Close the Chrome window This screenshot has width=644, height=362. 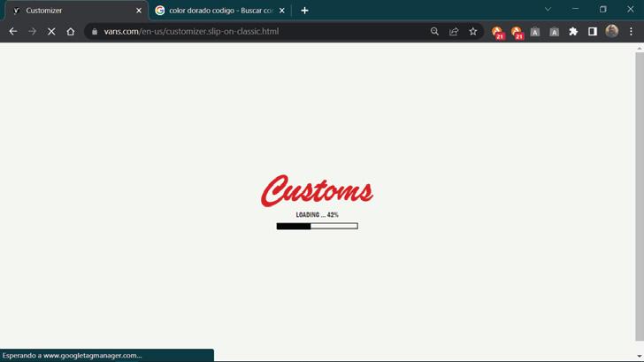click(x=631, y=9)
